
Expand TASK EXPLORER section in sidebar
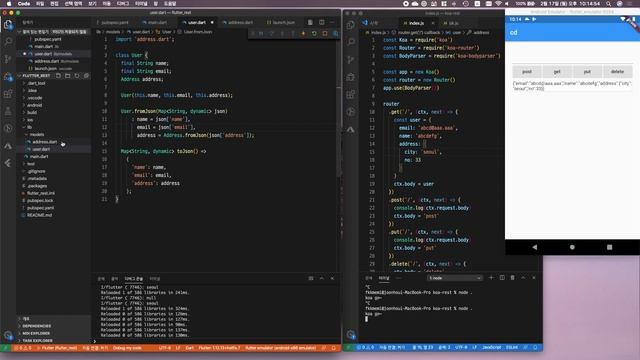(37, 341)
